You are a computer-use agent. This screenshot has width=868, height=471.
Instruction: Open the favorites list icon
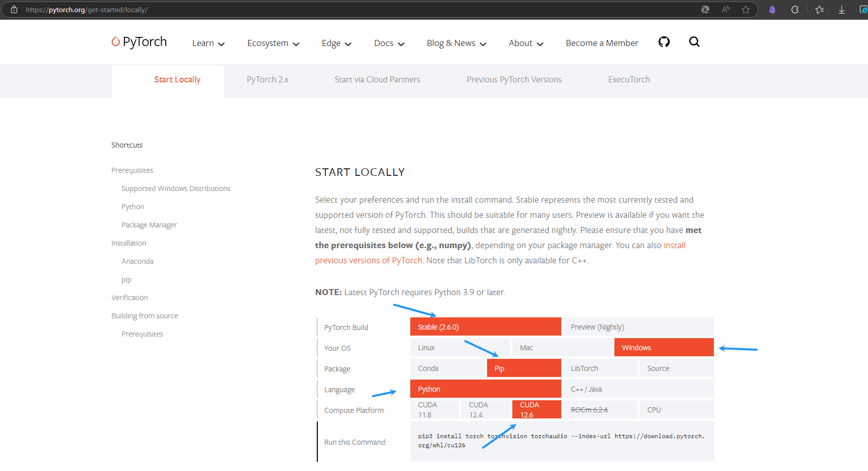tap(819, 10)
